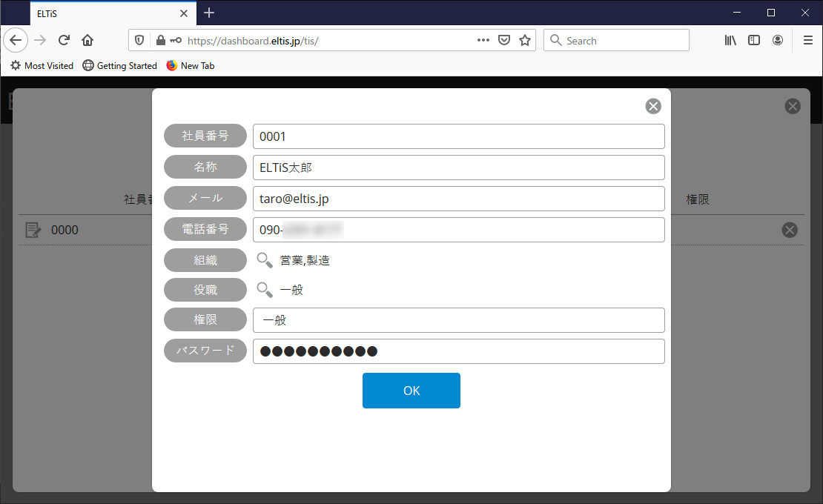Open page actions three-dot menu
This screenshot has height=504, width=823.
[x=483, y=40]
